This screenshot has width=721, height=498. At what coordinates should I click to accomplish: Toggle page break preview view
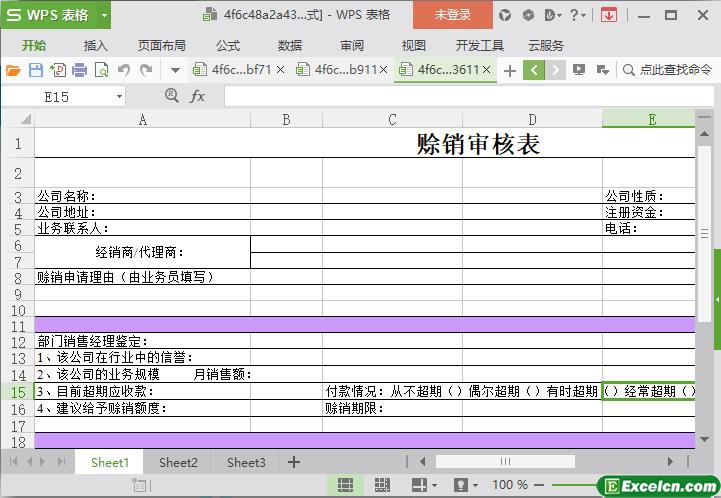coord(380,485)
